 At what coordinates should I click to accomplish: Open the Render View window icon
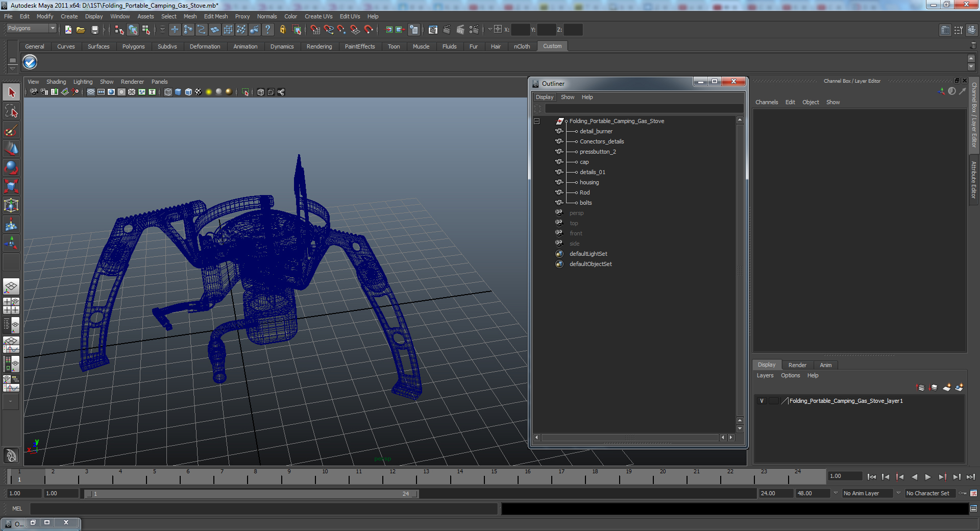pos(433,30)
